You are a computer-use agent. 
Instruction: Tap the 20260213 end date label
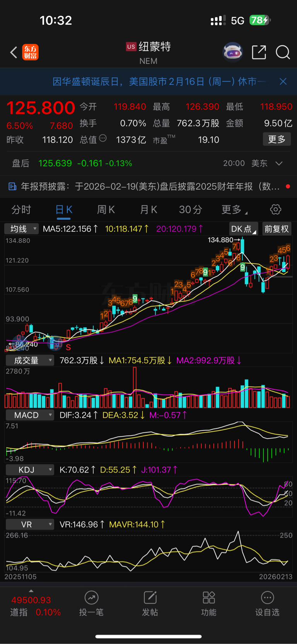click(x=276, y=577)
